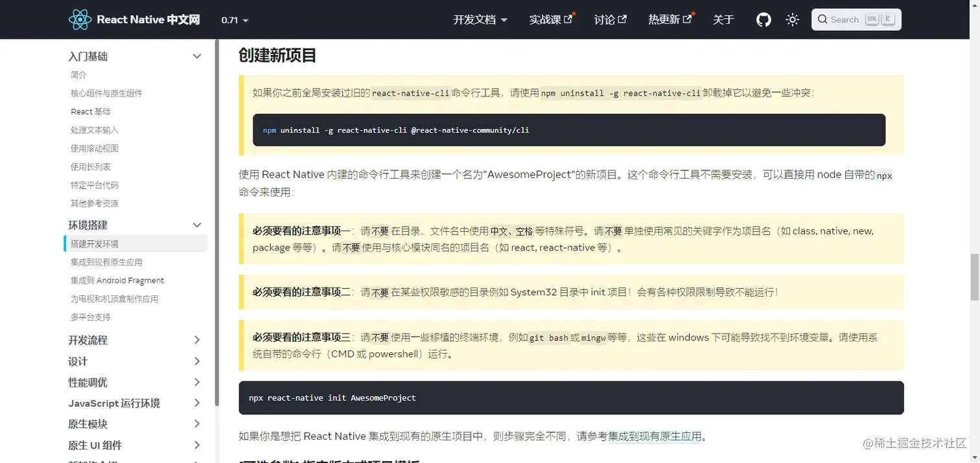980x463 pixels.
Task: Collapse the 环境搭建 sidebar section
Action: (197, 225)
